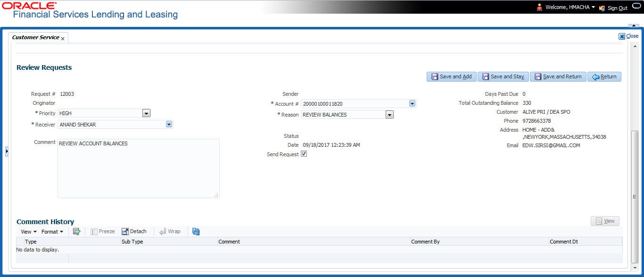This screenshot has height=277, width=644.
Task: Click the Oracle logo
Action: pyautogui.click(x=29, y=5)
